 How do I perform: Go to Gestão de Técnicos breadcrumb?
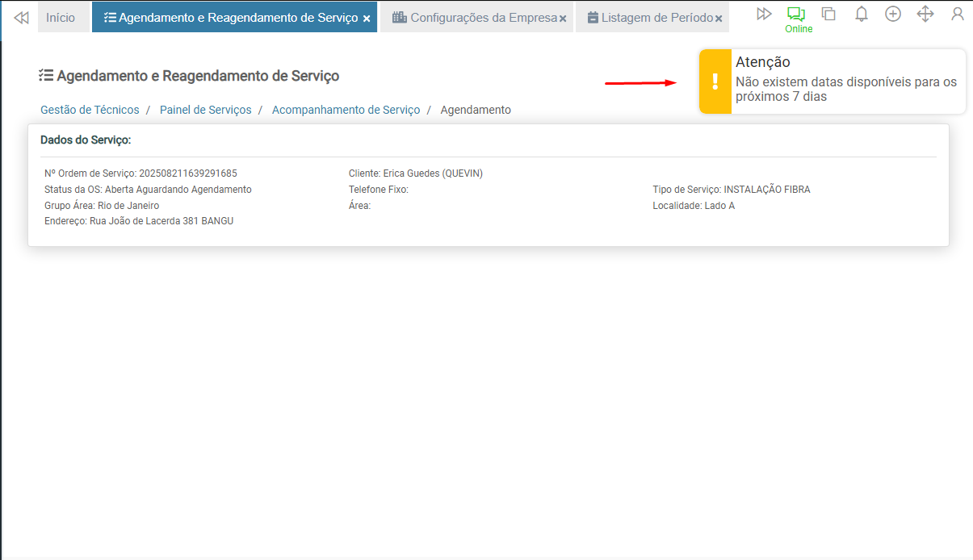(90, 110)
